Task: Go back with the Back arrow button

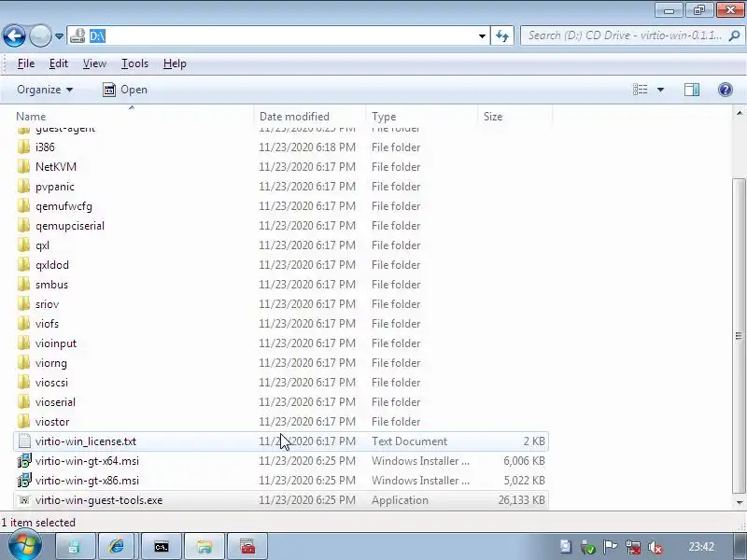Action: (x=14, y=35)
